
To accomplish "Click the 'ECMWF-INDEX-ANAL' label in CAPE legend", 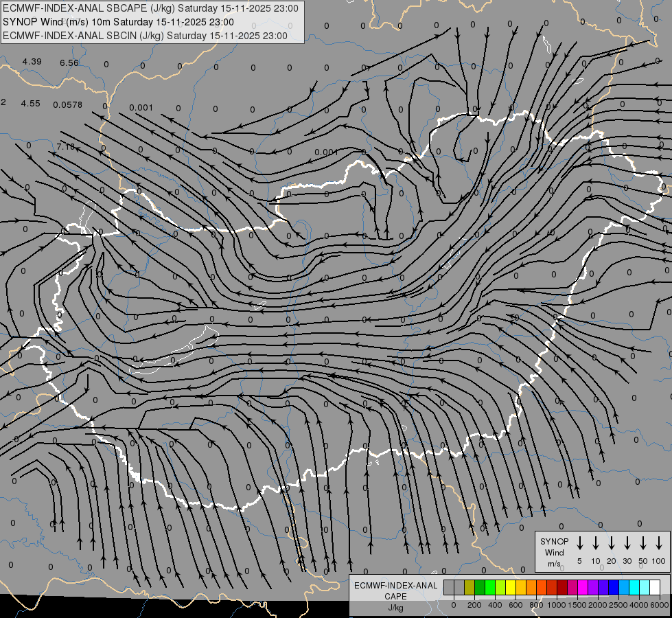I will (395, 586).
